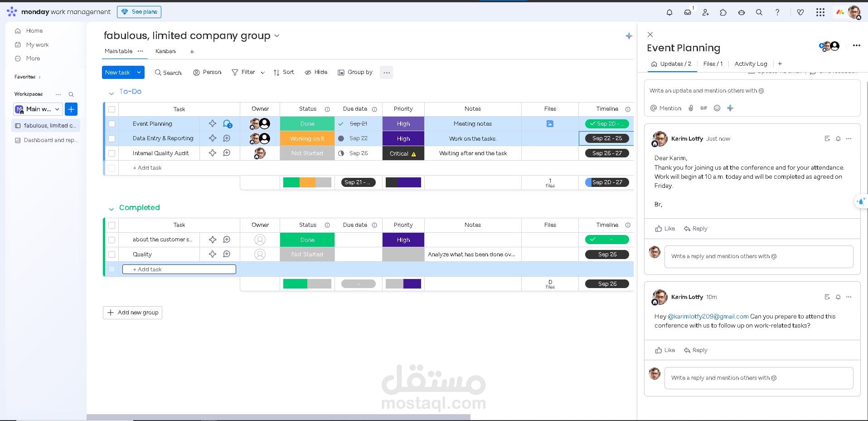Viewport: 868px width, 421px height.
Task: Click Reply on the Just now update
Action: 696,229
